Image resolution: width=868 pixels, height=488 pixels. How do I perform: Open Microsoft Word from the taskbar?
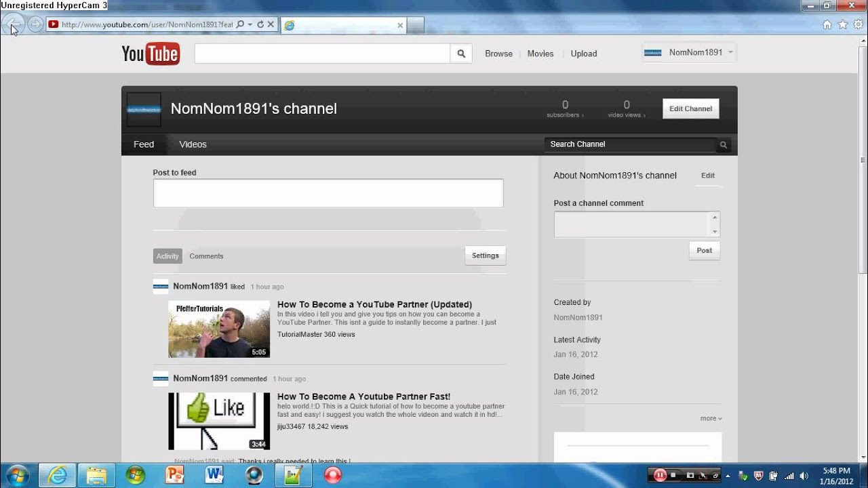214,475
